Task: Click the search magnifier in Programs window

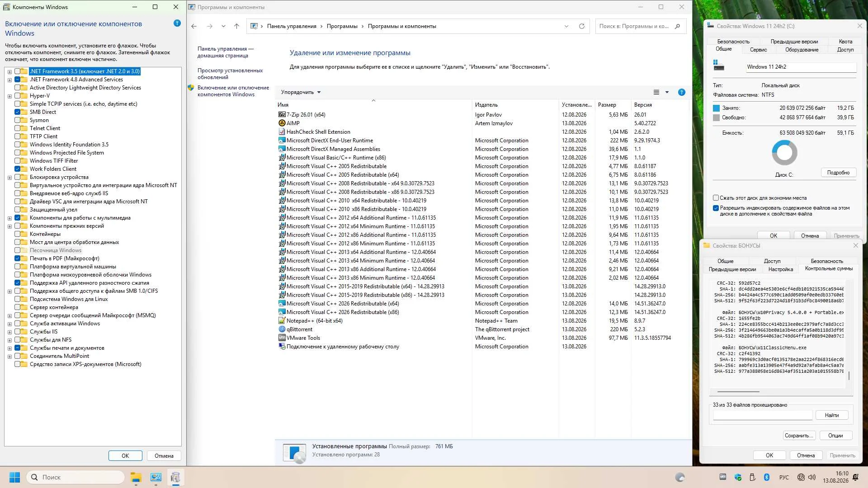Action: click(x=677, y=26)
